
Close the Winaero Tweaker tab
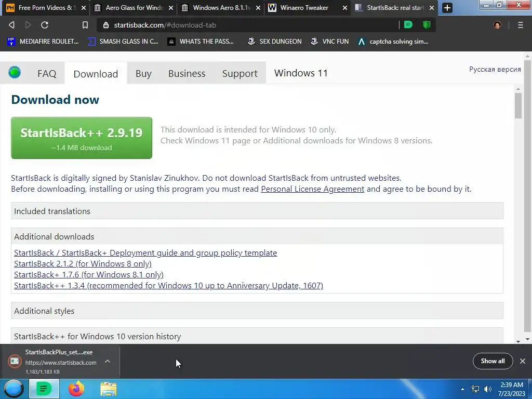[345, 8]
